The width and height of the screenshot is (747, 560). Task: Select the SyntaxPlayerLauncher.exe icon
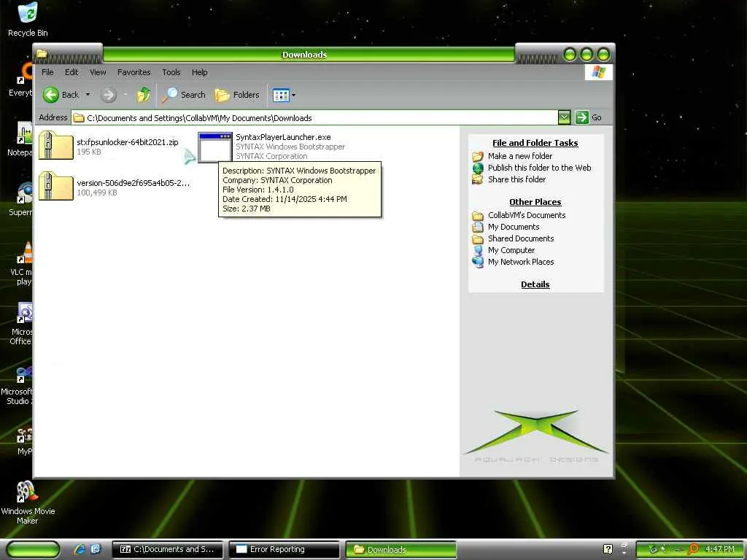[215, 147]
